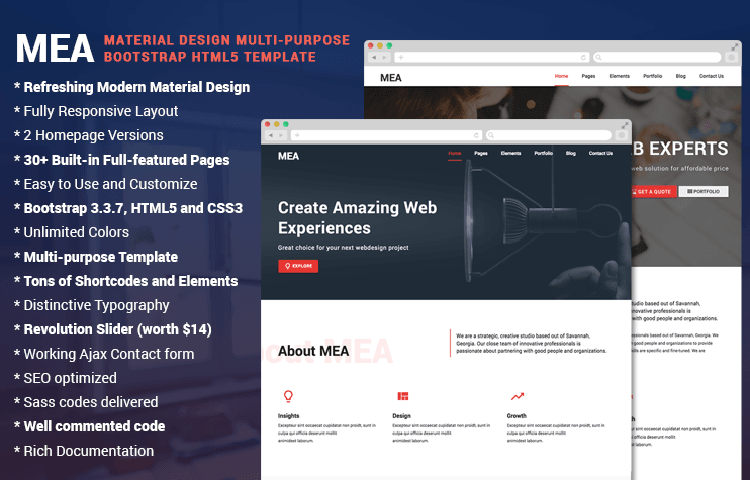Click "Easy to Use and Customize" line
Image resolution: width=750 pixels, height=480 pixels.
[x=106, y=184]
